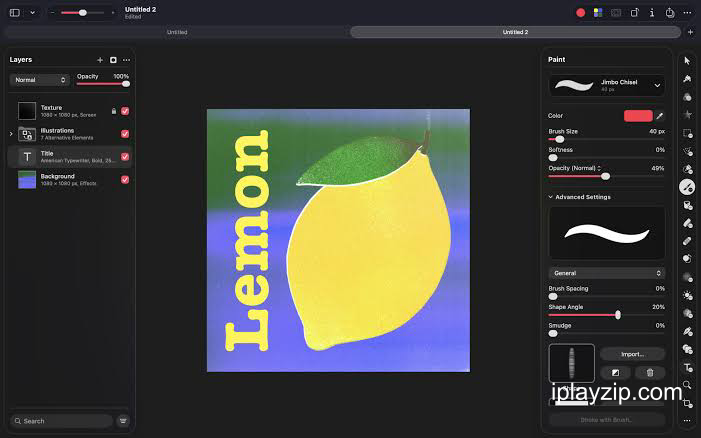
Task: Select the quick selection tool
Action: pyautogui.click(x=687, y=169)
